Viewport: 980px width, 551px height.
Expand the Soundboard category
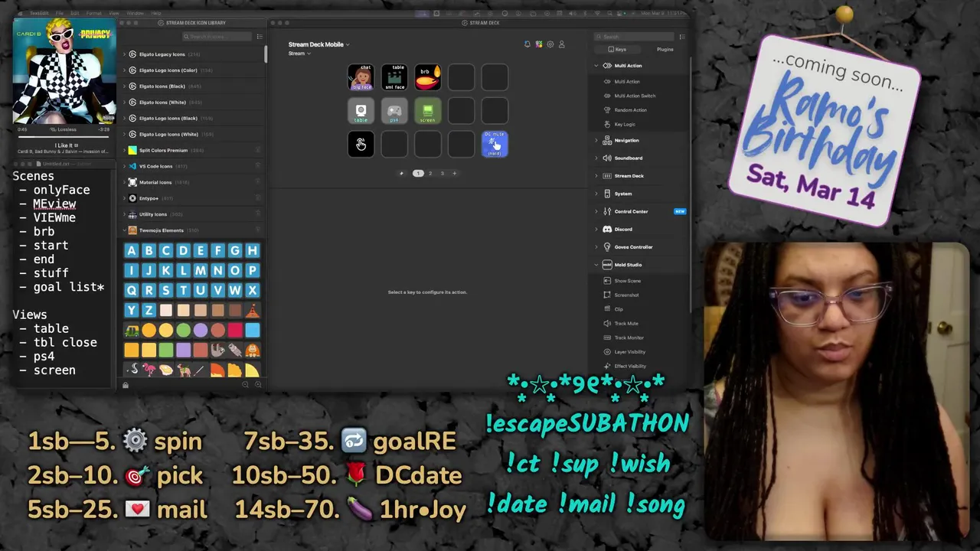(596, 158)
